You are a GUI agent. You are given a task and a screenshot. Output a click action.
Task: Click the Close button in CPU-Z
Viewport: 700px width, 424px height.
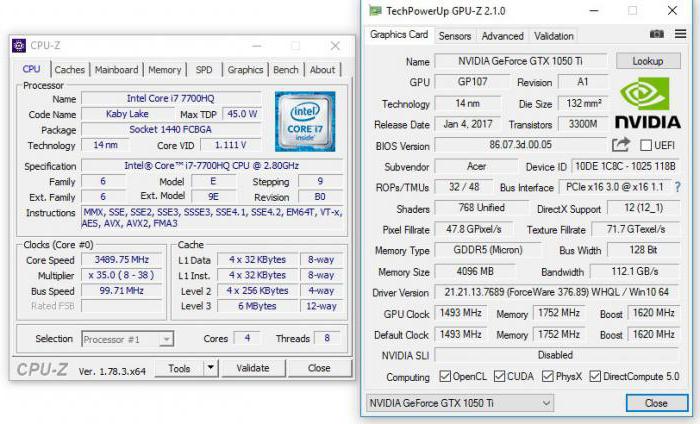point(319,368)
